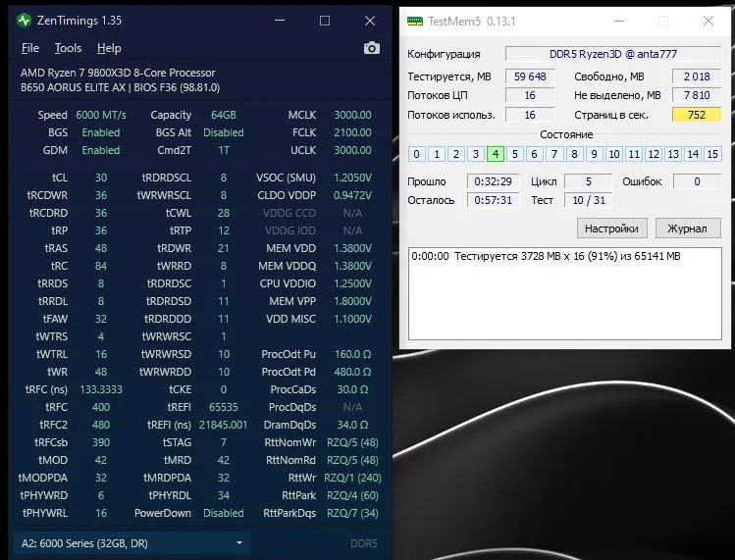Click the green active thread box 4
The image size is (735, 560).
tap(496, 154)
